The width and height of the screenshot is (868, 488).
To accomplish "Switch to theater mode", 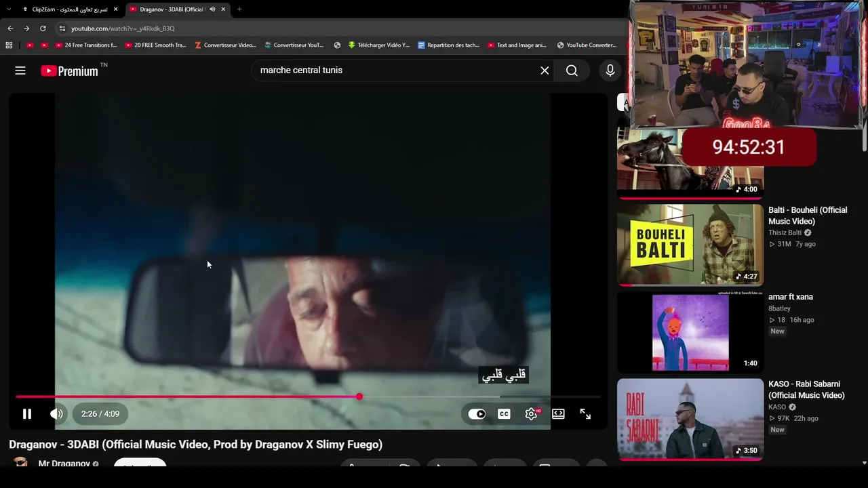I will (x=558, y=414).
